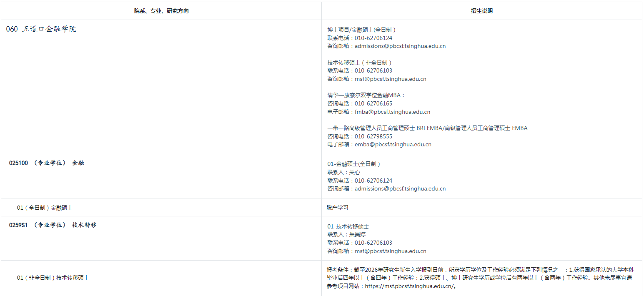Click the 01（全日制）金融硕士 research direction
644x296 pixels.
(45, 208)
